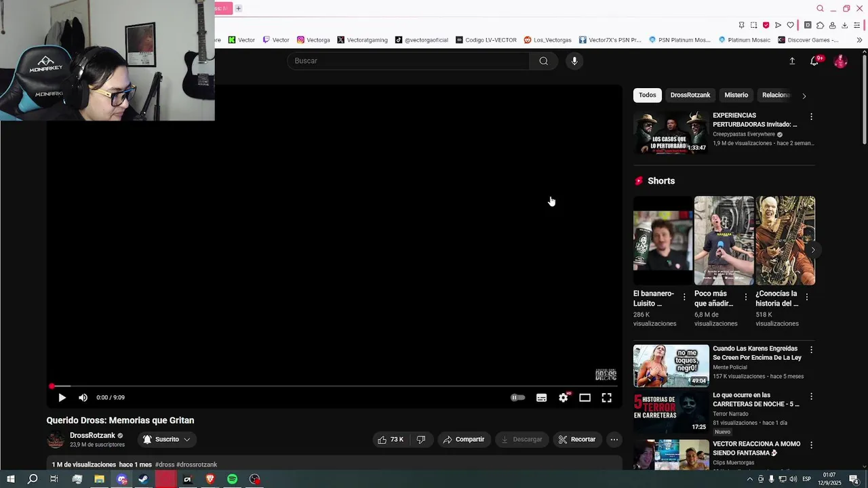Image resolution: width=868 pixels, height=488 pixels.
Task: Select the DrossRotzank filter chip
Action: click(690, 95)
